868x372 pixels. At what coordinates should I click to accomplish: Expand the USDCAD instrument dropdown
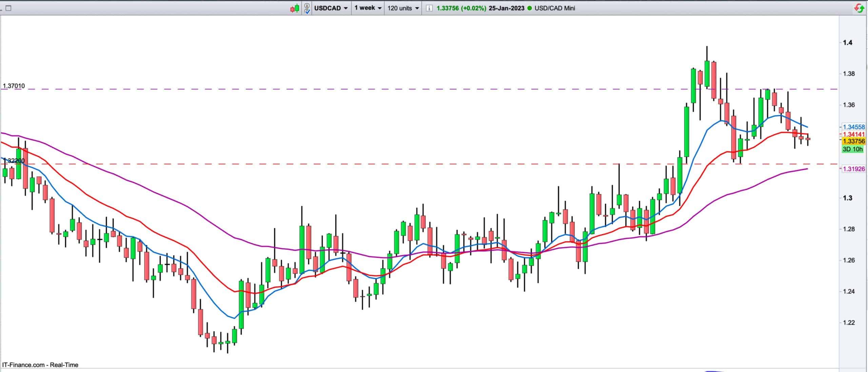(331, 8)
